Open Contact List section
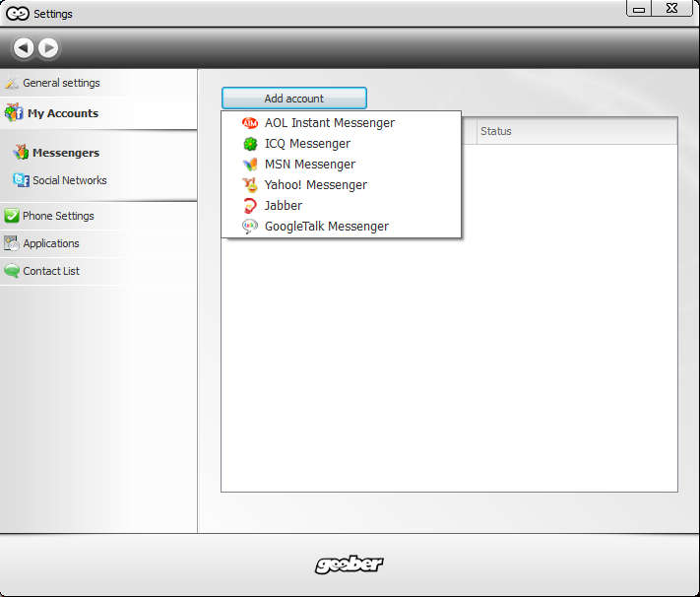Viewport: 700px width, 597px height. click(98, 271)
